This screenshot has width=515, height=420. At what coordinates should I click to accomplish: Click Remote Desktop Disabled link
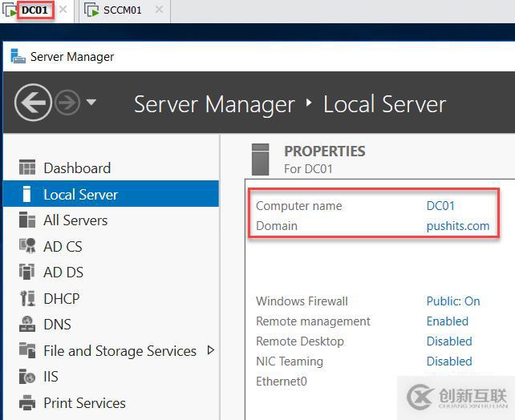[x=449, y=341]
